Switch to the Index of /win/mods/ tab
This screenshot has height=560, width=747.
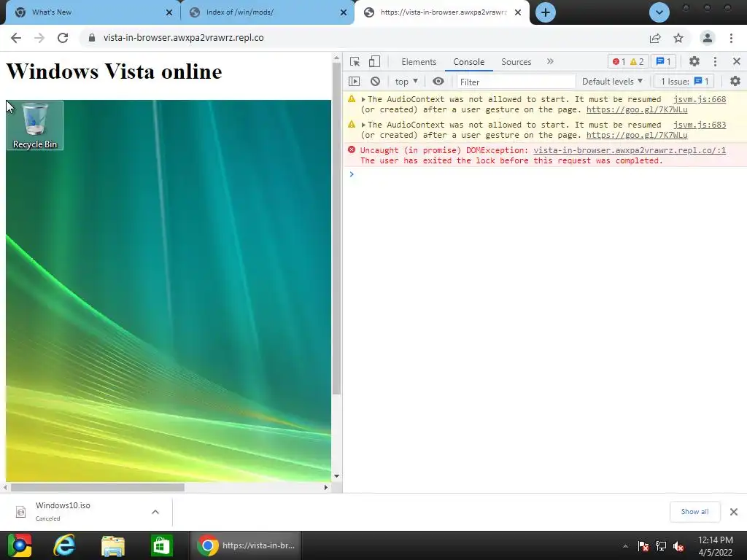pyautogui.click(x=267, y=12)
